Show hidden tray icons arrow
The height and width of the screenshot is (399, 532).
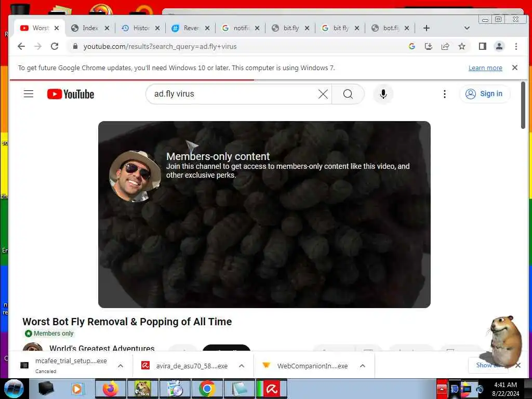pos(442,389)
